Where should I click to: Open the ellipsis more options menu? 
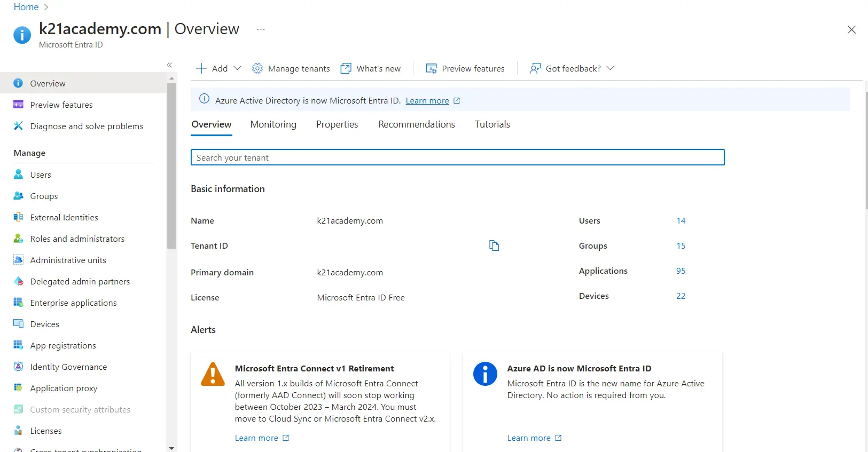(261, 29)
